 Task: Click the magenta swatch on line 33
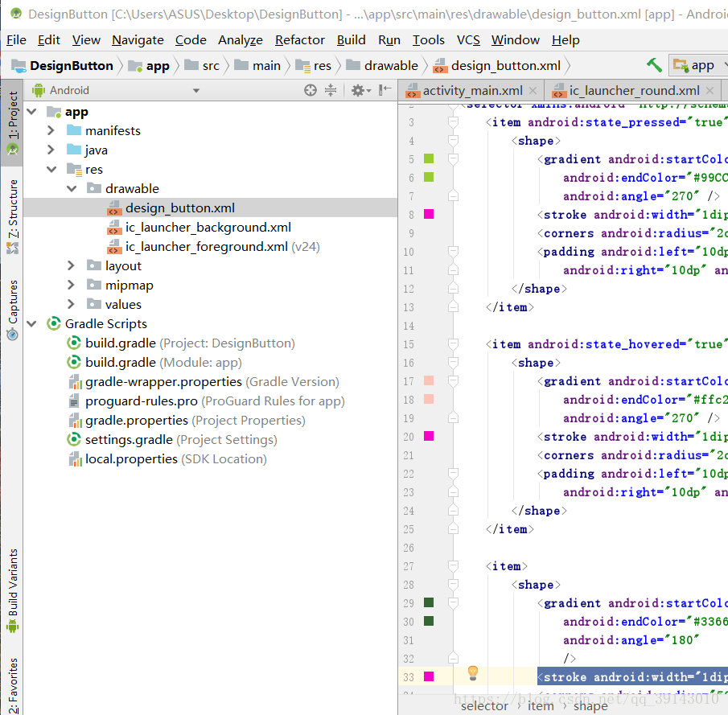[x=429, y=676]
